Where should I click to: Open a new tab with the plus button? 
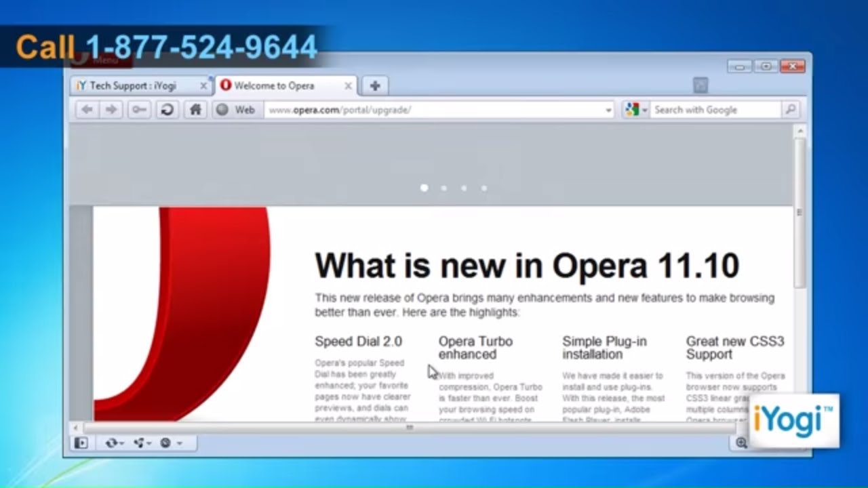(x=374, y=85)
